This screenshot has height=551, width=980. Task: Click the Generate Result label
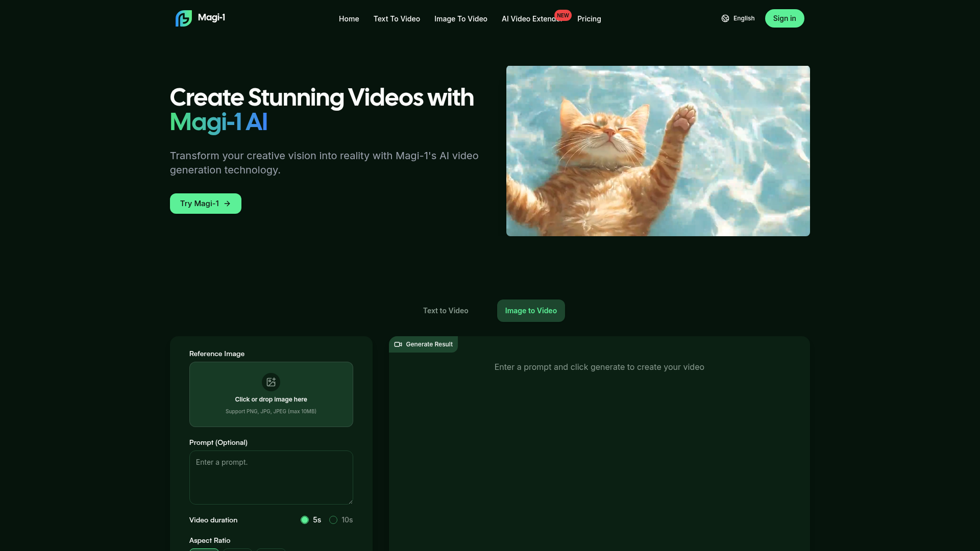point(429,344)
